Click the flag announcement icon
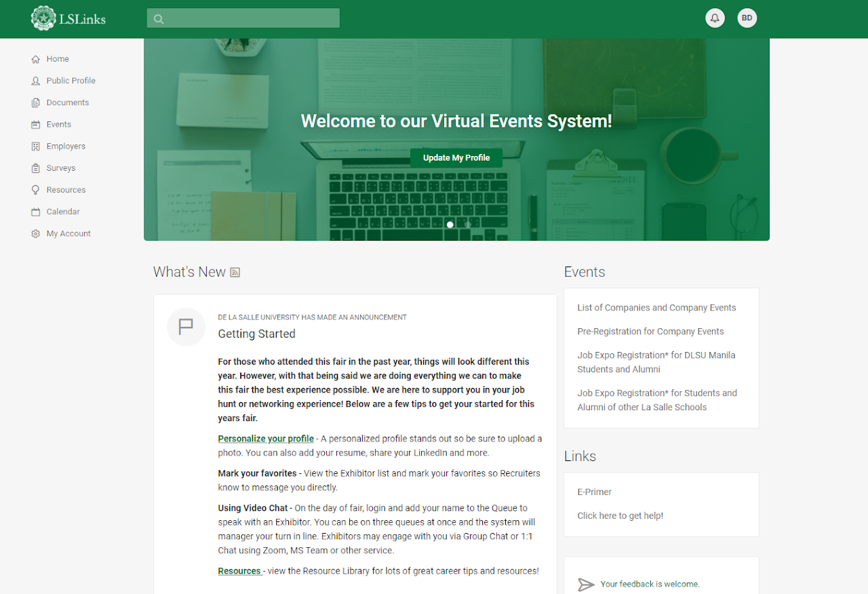 tap(186, 327)
